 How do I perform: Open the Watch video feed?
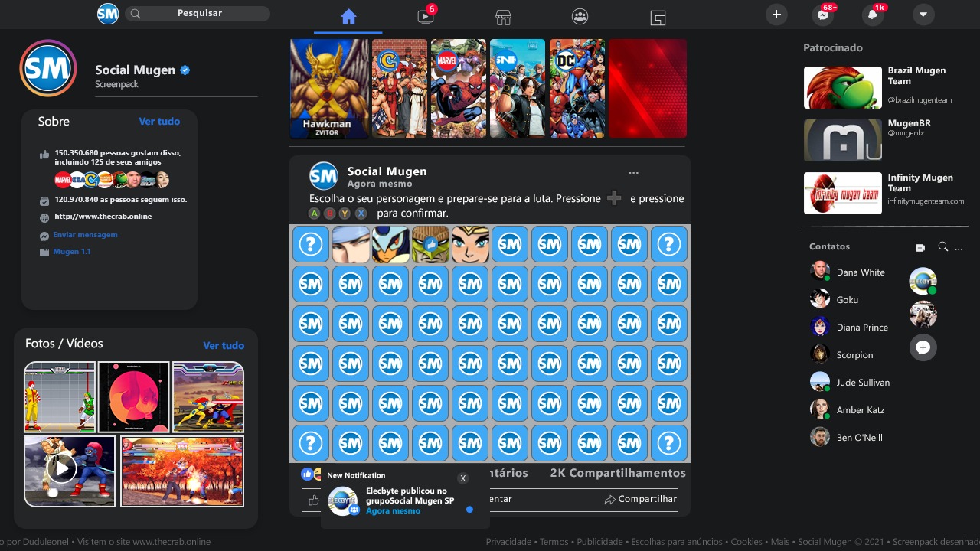pyautogui.click(x=425, y=15)
